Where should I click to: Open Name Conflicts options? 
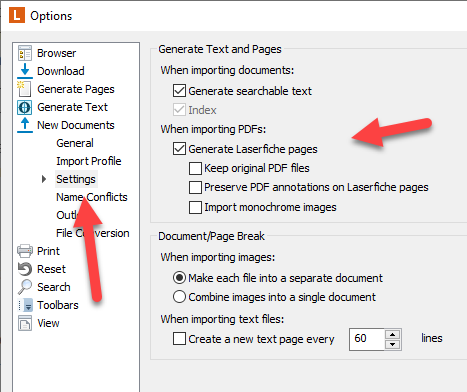(92, 197)
